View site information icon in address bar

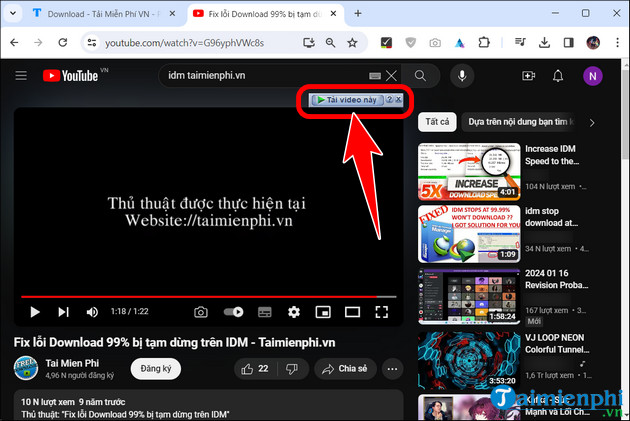pyautogui.click(x=92, y=42)
